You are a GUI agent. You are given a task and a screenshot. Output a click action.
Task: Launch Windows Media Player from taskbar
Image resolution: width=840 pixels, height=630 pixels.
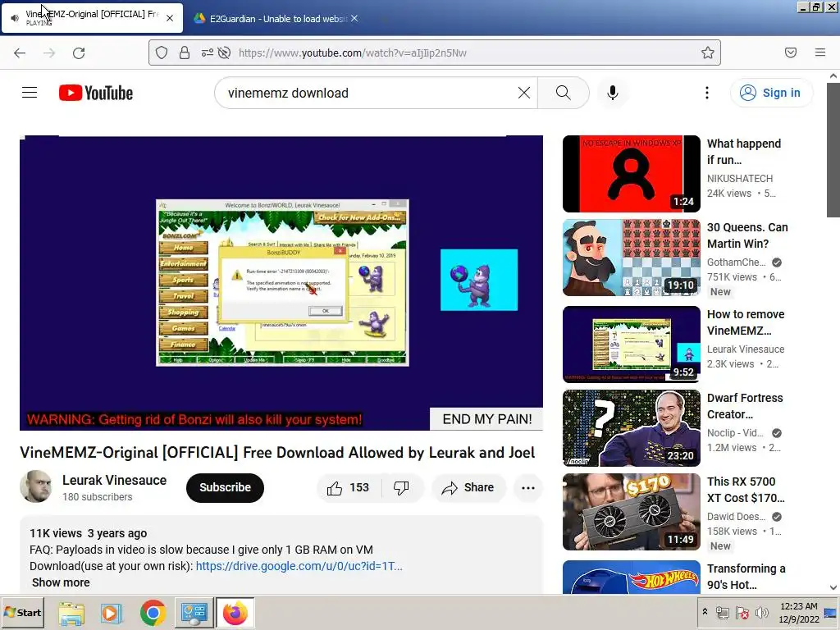pos(112,612)
